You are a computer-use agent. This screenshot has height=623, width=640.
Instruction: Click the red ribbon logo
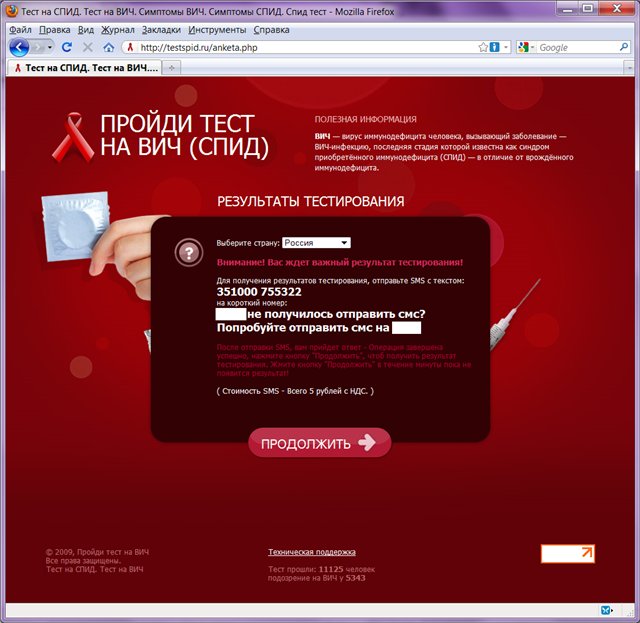pyautogui.click(x=79, y=136)
